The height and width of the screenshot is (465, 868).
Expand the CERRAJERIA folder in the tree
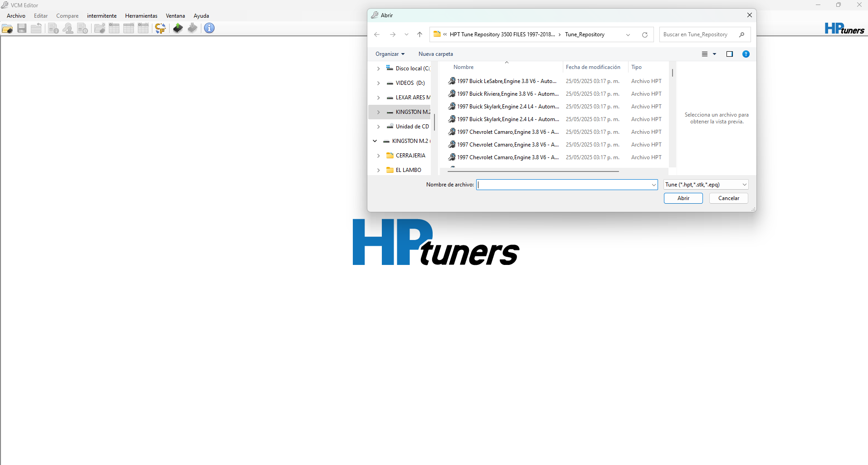378,156
